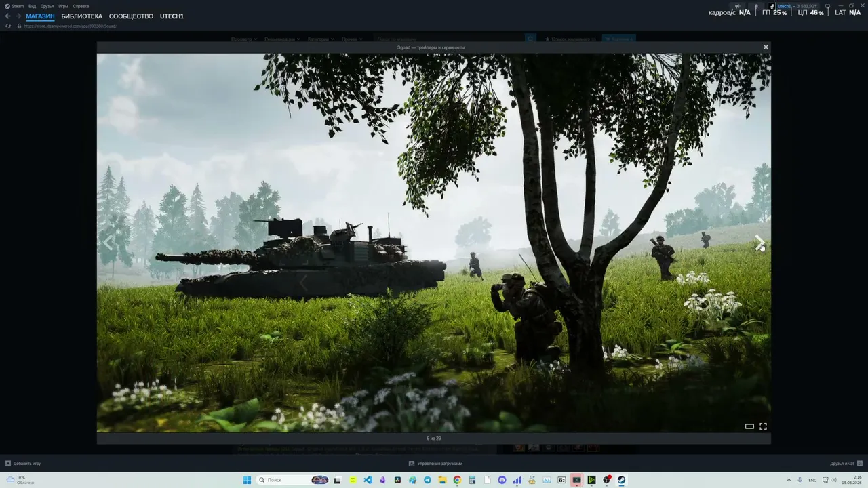868x488 pixels.
Task: Show the next Squad screenshot
Action: [x=759, y=243]
